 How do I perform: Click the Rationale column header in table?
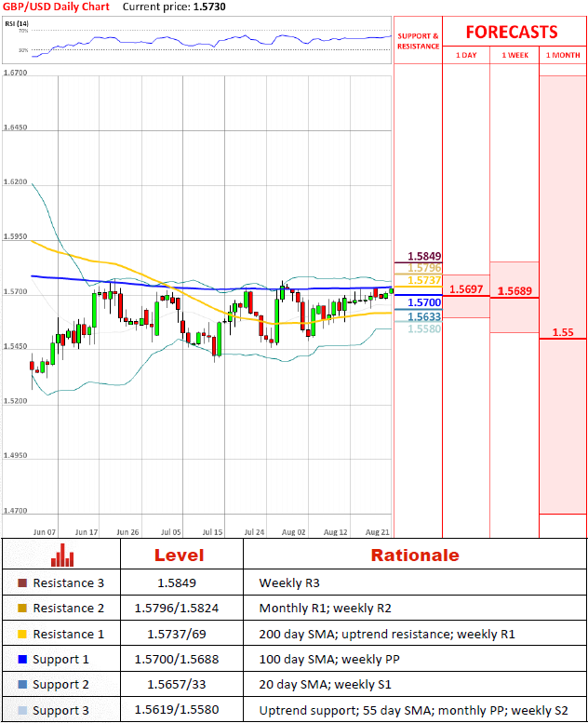(x=415, y=556)
